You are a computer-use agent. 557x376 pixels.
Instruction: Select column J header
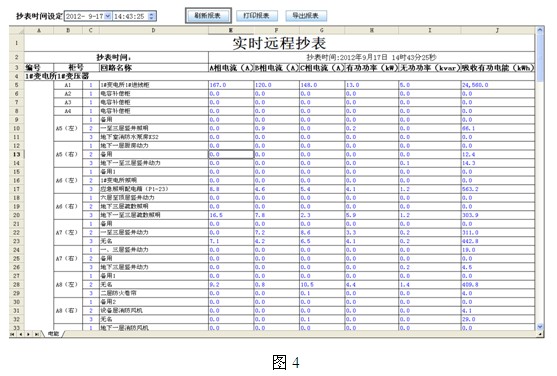(x=497, y=31)
